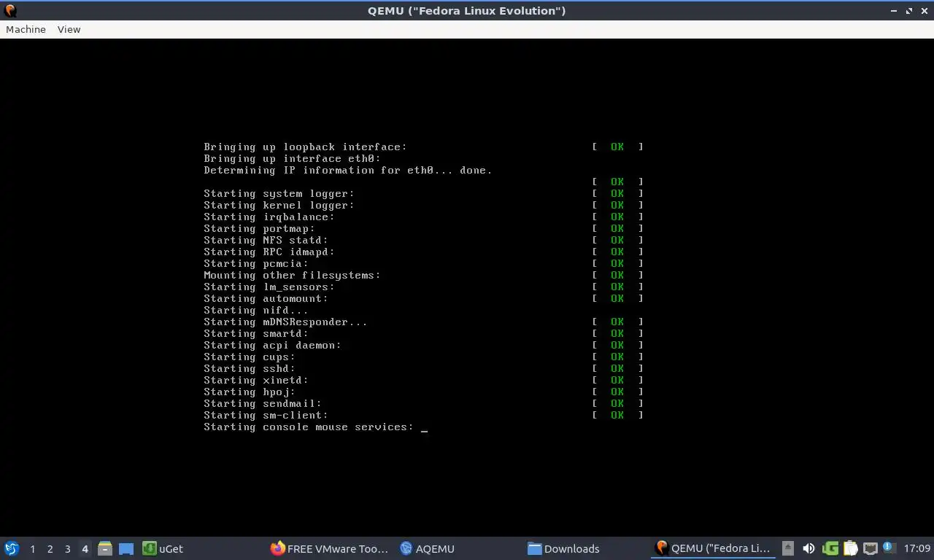Click the green uGet tray icon
This screenshot has width=934, height=560.
point(830,548)
